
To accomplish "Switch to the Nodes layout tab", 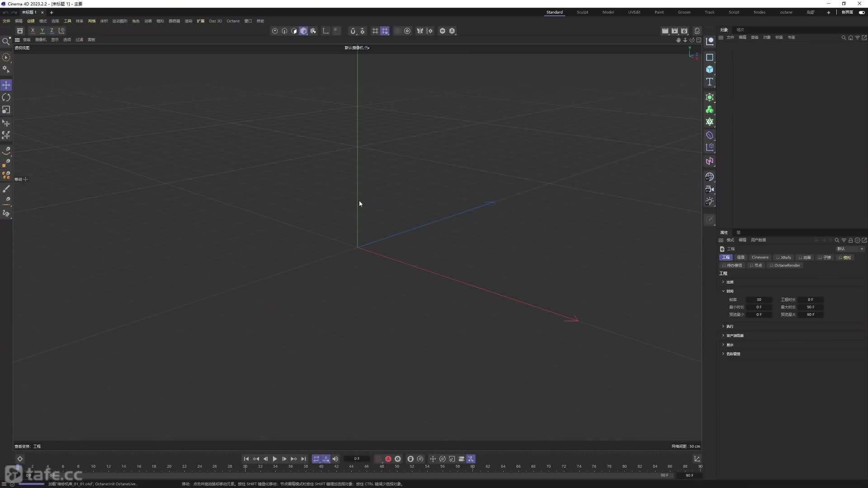I will (759, 12).
